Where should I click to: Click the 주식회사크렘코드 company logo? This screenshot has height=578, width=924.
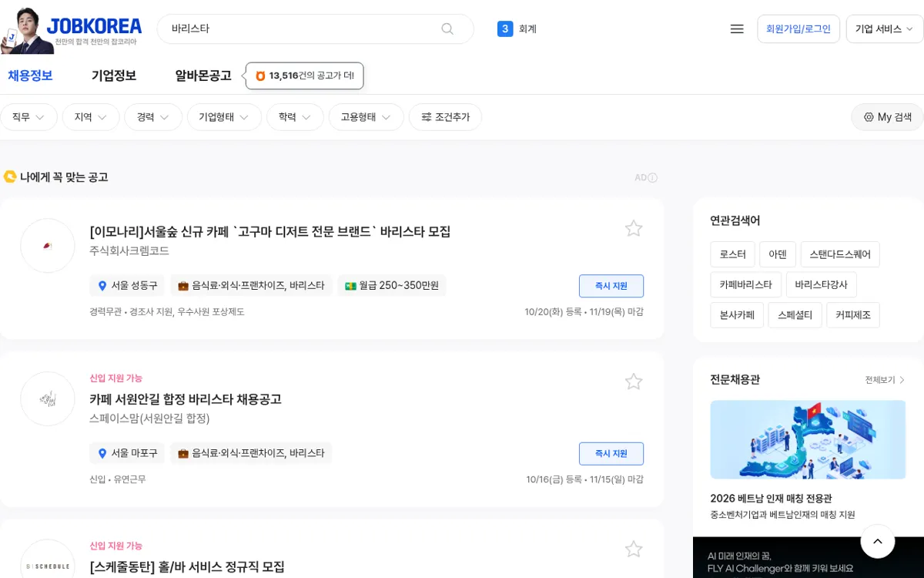[48, 246]
